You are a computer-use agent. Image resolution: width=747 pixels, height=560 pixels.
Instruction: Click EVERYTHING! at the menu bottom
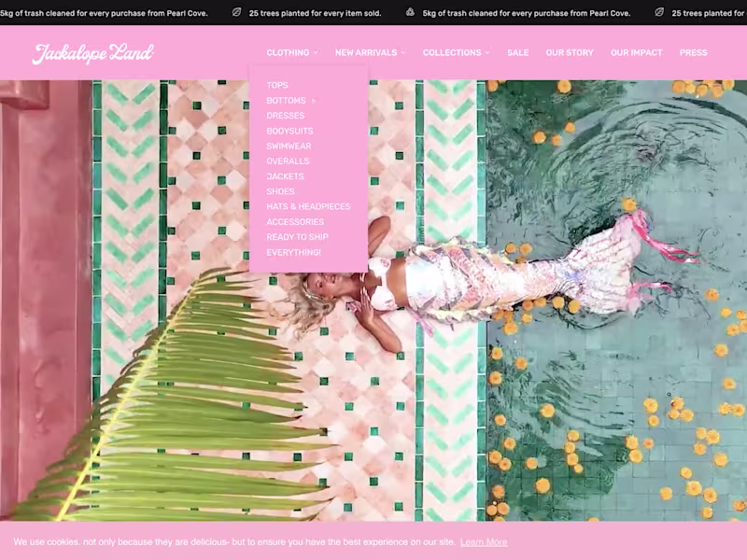tap(292, 252)
